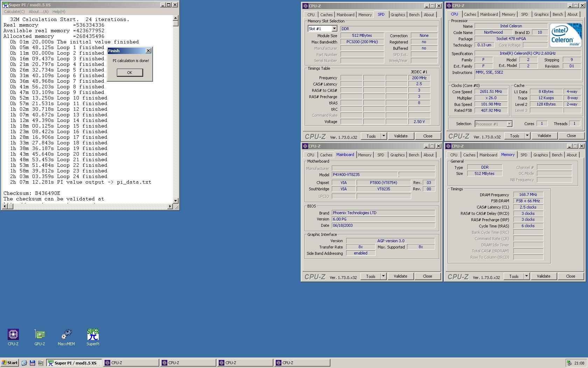Launch the GPU-Z desktop icon
The width and height of the screenshot is (588, 368).
(40, 334)
